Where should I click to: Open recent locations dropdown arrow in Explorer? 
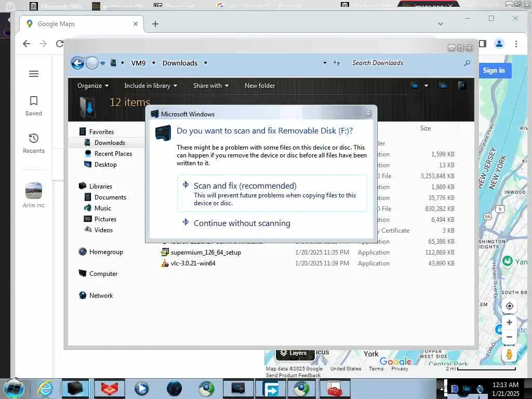coord(102,63)
